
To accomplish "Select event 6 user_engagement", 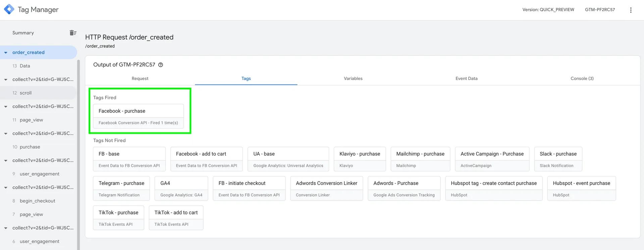I will pyautogui.click(x=39, y=241).
